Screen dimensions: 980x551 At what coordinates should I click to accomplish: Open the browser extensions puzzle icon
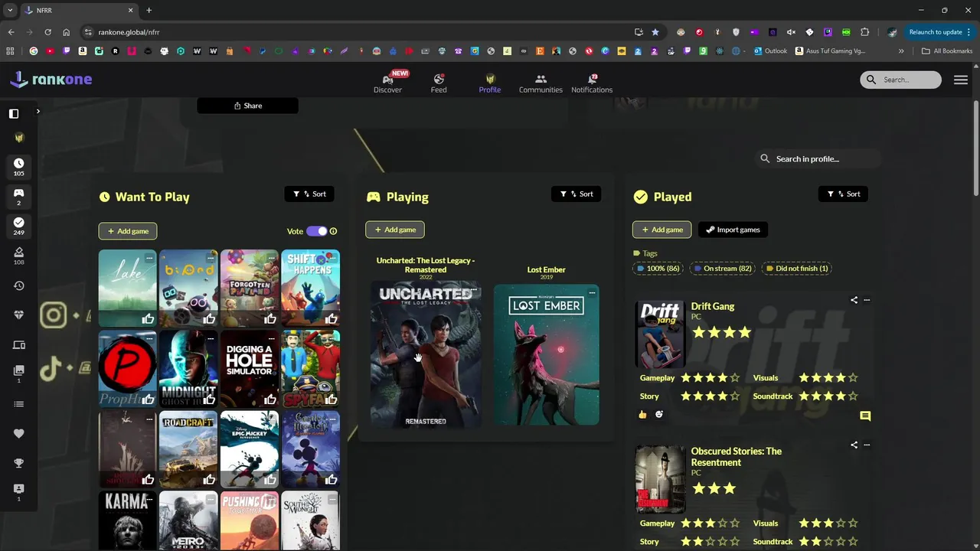click(x=865, y=32)
